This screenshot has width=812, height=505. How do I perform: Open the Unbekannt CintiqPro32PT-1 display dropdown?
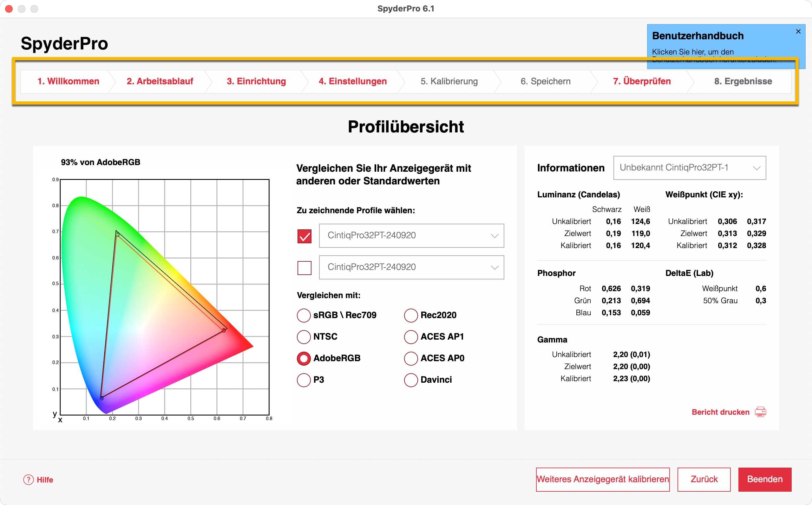pos(689,168)
